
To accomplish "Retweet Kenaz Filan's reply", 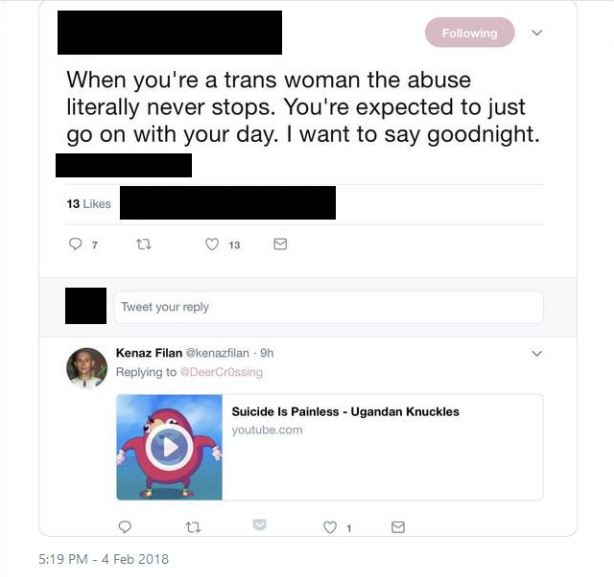I will (192, 526).
